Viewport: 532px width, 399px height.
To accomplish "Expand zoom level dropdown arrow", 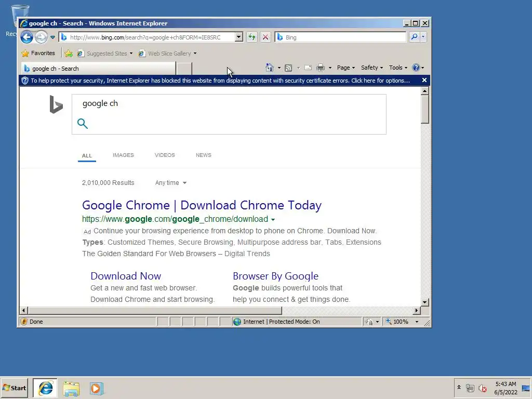I will 417,322.
